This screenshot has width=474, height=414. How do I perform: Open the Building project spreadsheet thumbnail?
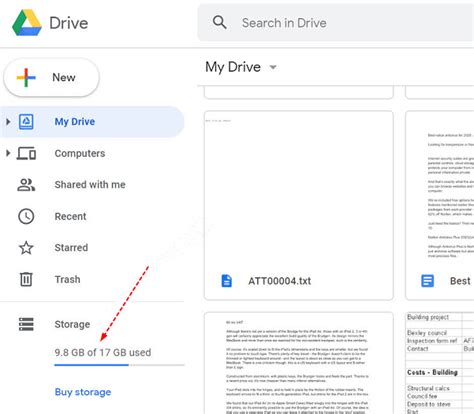440,363
